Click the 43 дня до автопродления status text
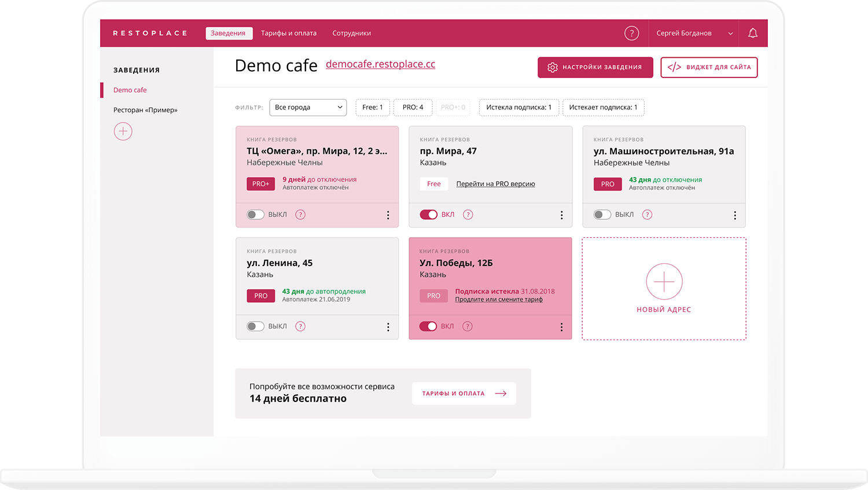 (x=324, y=291)
